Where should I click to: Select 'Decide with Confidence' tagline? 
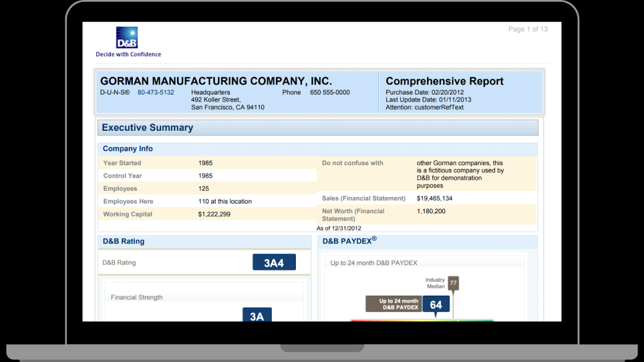point(128,54)
